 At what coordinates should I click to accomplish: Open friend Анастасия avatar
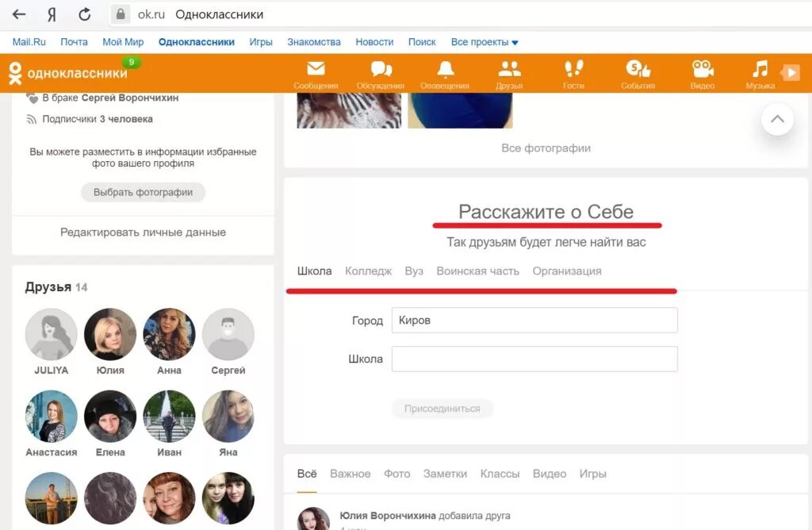pyautogui.click(x=52, y=416)
